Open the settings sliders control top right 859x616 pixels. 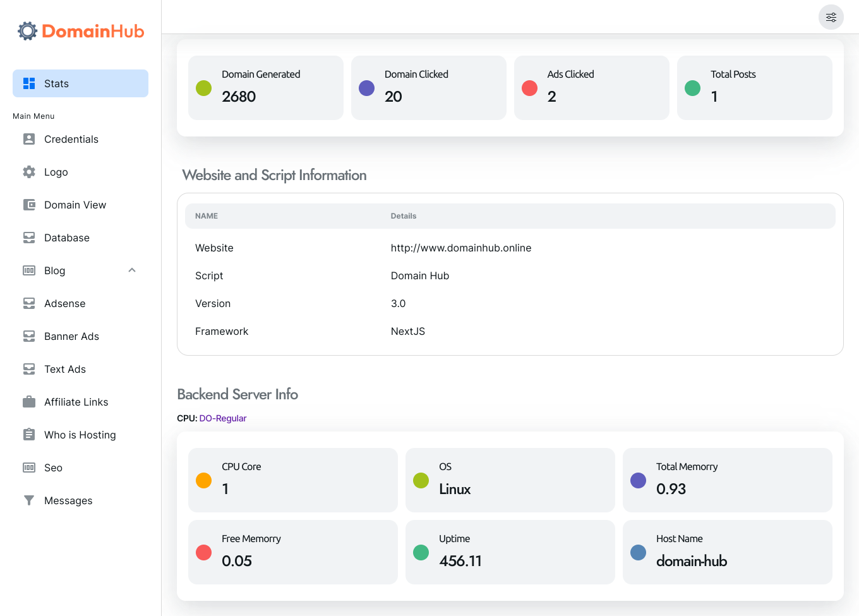pos(831,17)
